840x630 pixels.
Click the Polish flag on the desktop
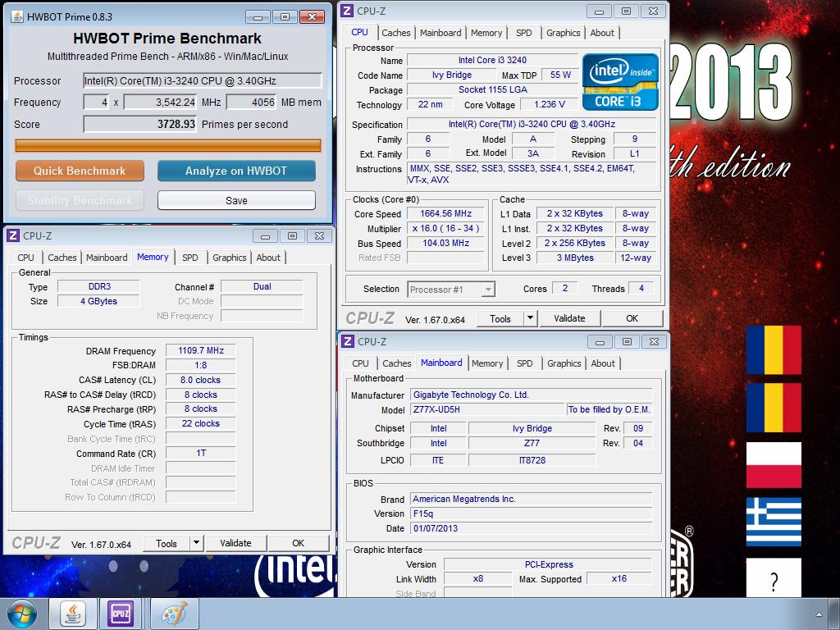774,465
